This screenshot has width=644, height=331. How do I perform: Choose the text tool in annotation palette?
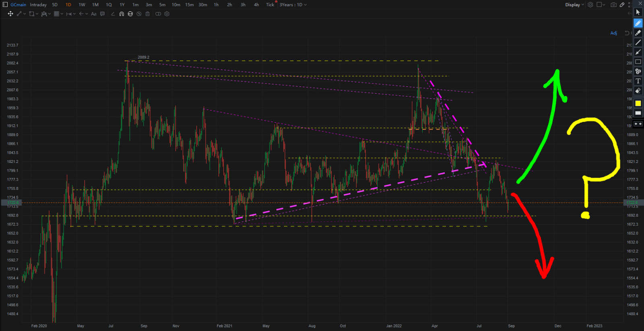(x=638, y=81)
